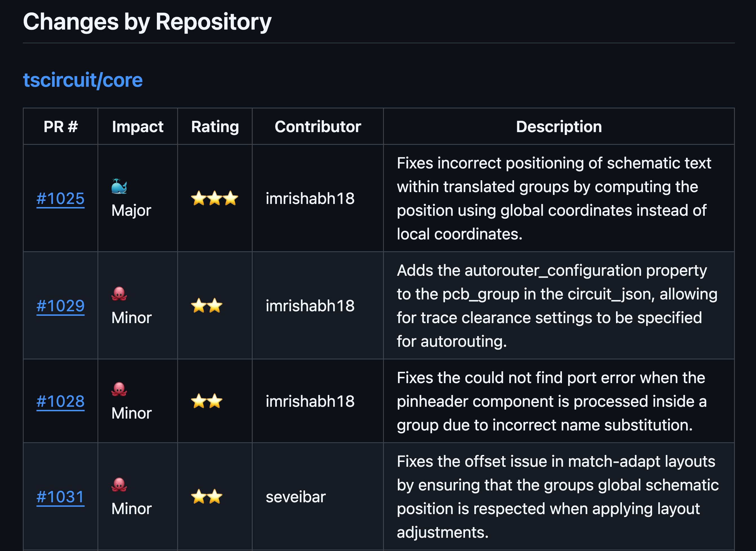Open pull request #1031 link
This screenshot has height=551, width=756.
point(60,497)
